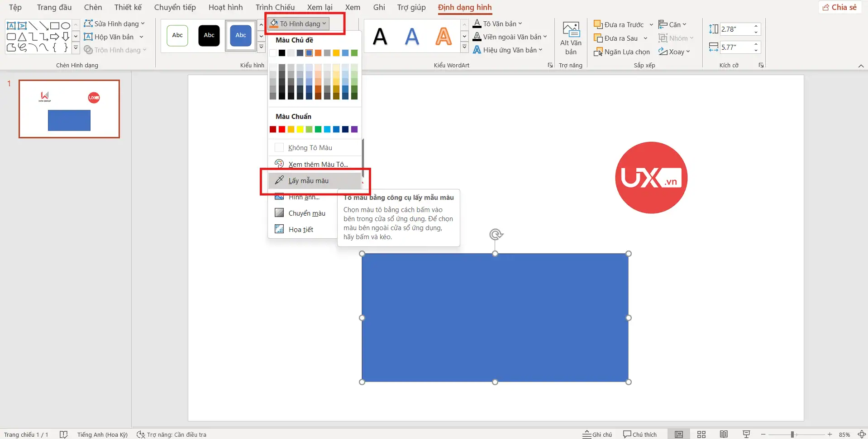Click the Chia sẻ button
This screenshot has width=868, height=439.
pos(839,7)
